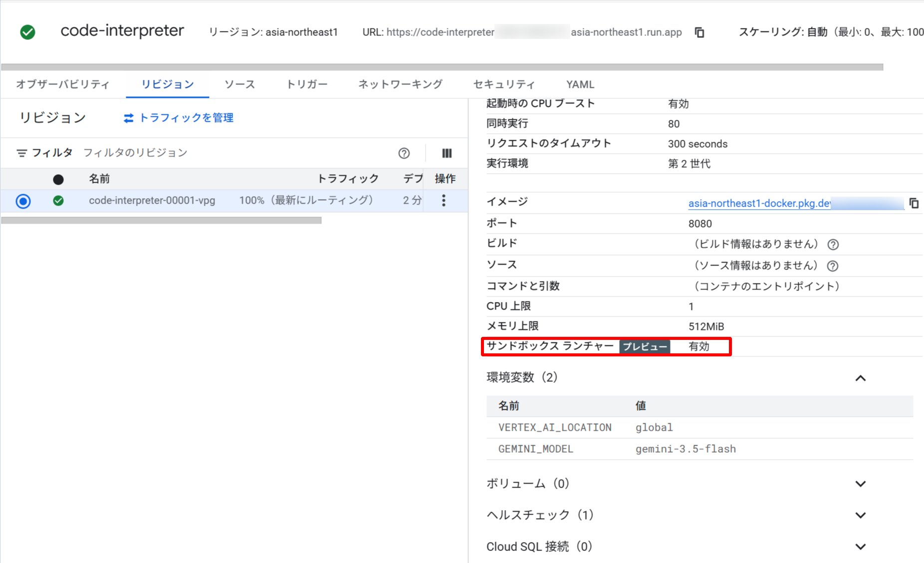
Task: Switch to the オブザーバビリティ tab
Action: pos(63,84)
